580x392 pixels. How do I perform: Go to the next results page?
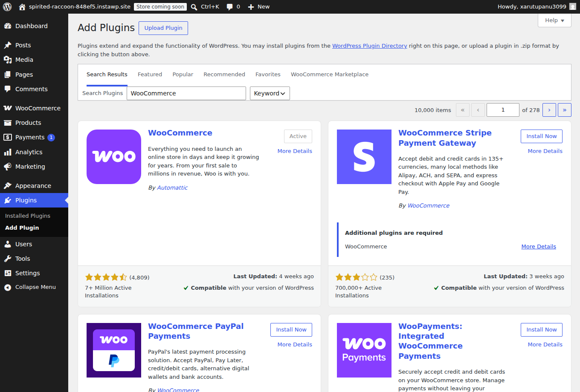(x=549, y=110)
